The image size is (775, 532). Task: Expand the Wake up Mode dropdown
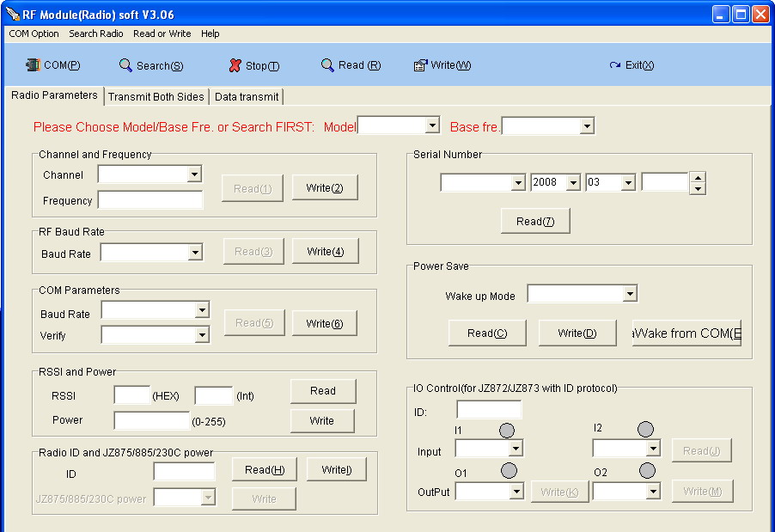pyautogui.click(x=630, y=294)
